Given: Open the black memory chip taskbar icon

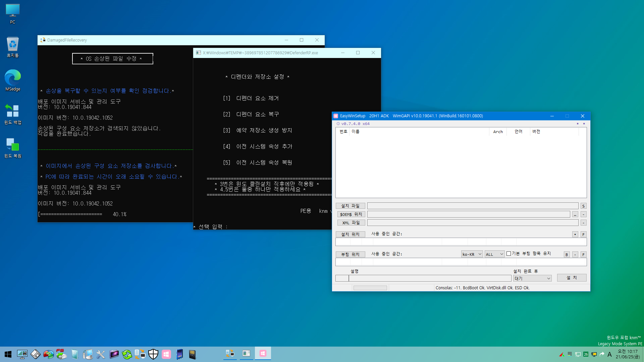Looking at the screenshot, I should click(192, 354).
